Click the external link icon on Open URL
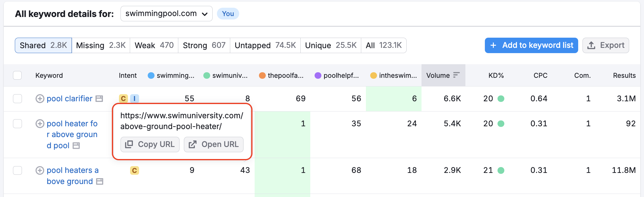 click(193, 144)
